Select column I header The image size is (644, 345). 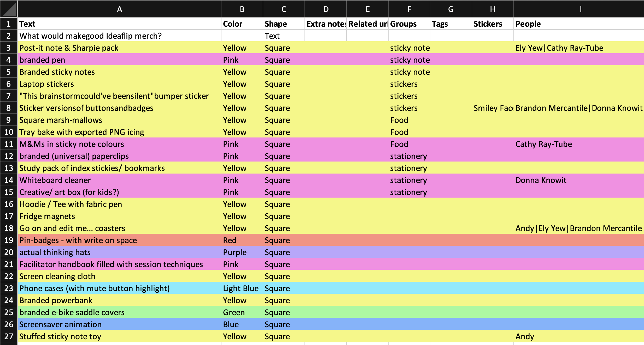[579, 9]
